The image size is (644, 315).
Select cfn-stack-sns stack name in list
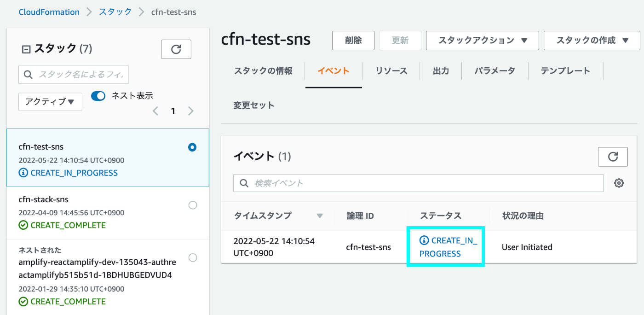click(43, 199)
